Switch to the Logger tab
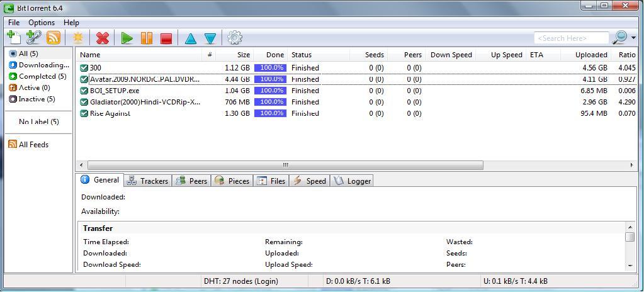The height and width of the screenshot is (292, 644). [352, 181]
